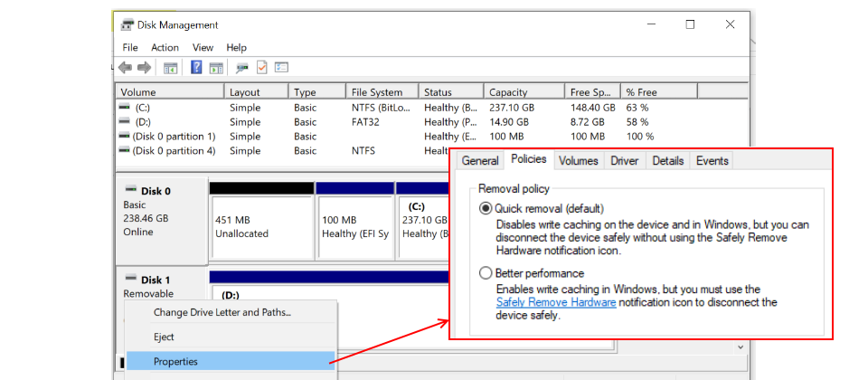
Task: Choose Eject from the context menu
Action: click(164, 337)
